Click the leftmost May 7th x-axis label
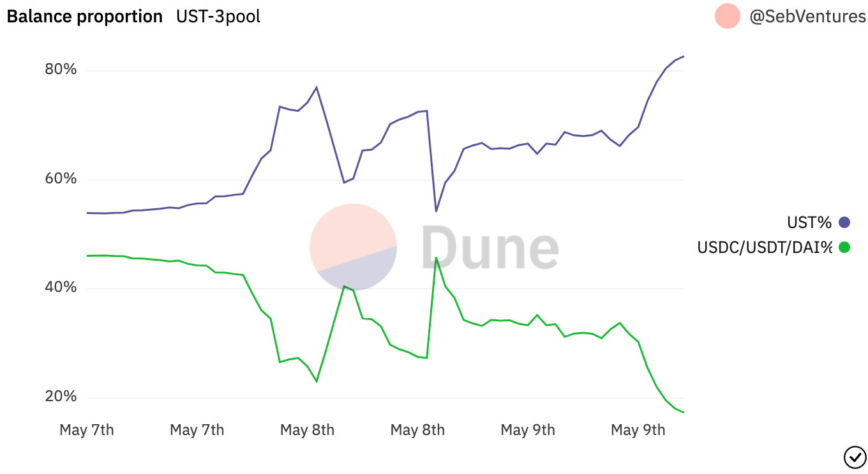The image size is (868, 474). tap(87, 430)
